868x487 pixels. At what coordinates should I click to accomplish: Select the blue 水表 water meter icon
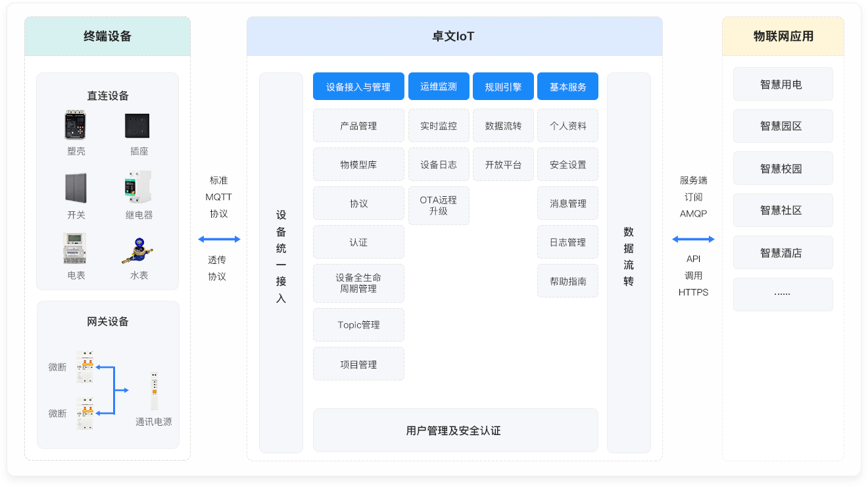click(x=138, y=250)
